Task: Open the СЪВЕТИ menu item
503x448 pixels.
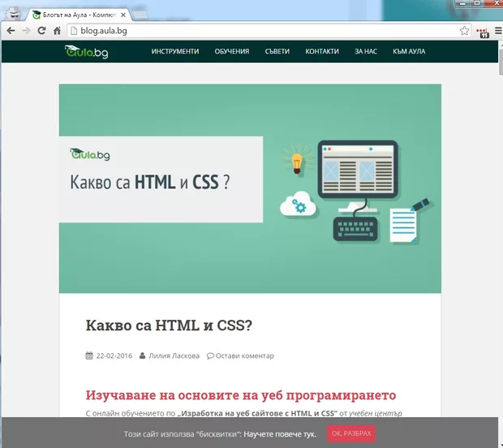Action: pyautogui.click(x=277, y=51)
